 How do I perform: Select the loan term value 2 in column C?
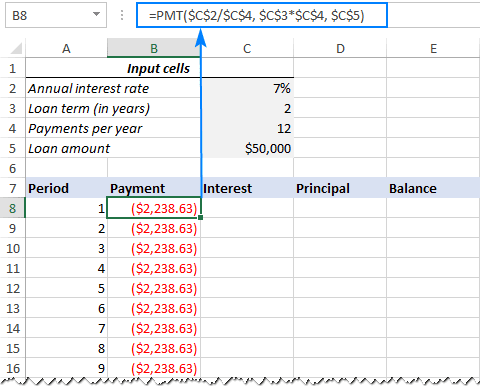[x=247, y=108]
